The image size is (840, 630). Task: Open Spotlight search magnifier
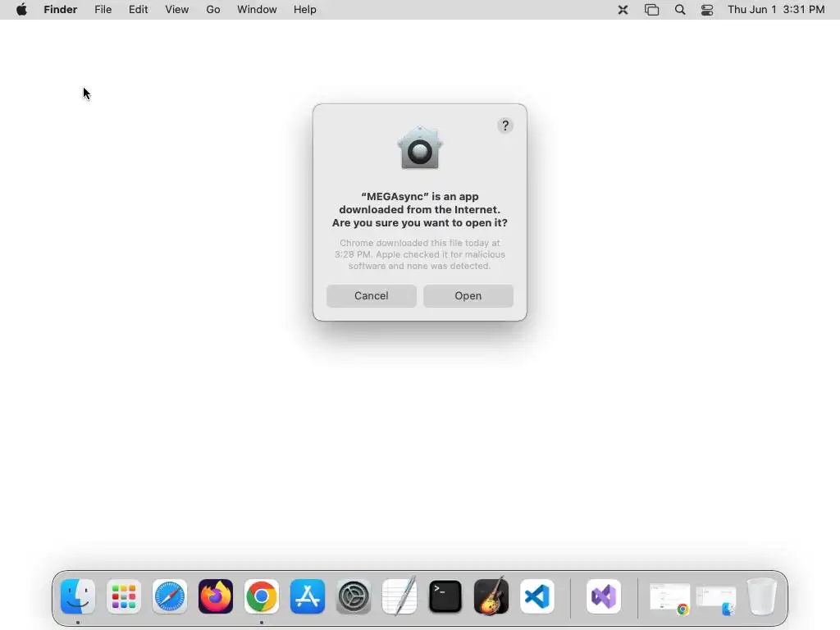pos(680,10)
